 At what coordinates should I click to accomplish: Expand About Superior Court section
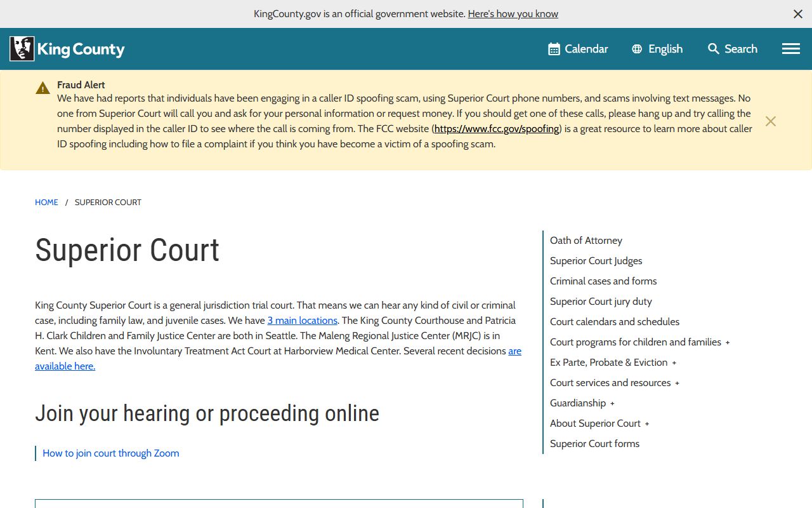(647, 424)
